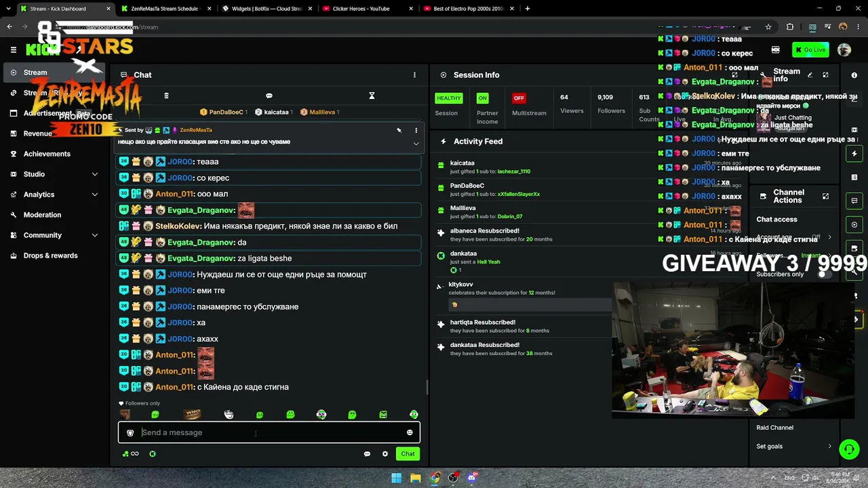Open Moderation in the sidebar
Image resolution: width=868 pixels, height=488 pixels.
[42, 215]
